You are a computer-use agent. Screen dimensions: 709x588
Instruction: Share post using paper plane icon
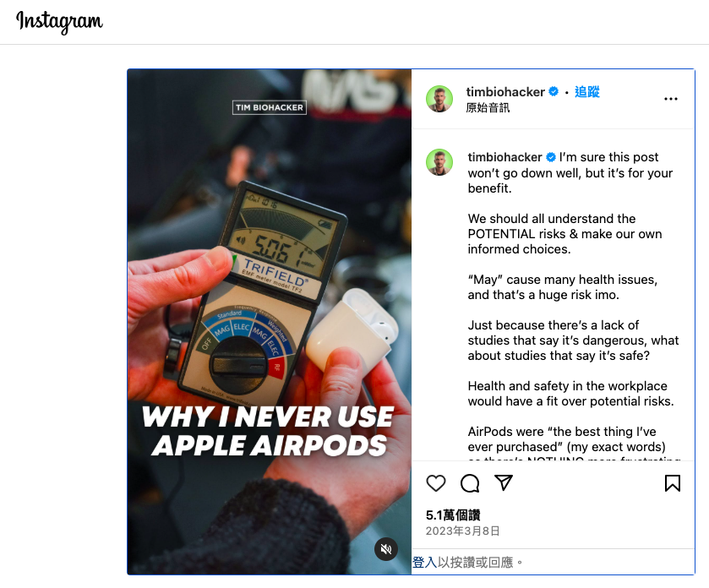(504, 482)
